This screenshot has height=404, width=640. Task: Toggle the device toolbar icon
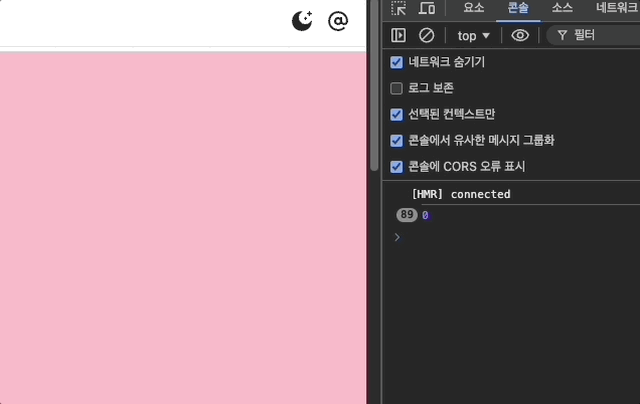click(427, 8)
